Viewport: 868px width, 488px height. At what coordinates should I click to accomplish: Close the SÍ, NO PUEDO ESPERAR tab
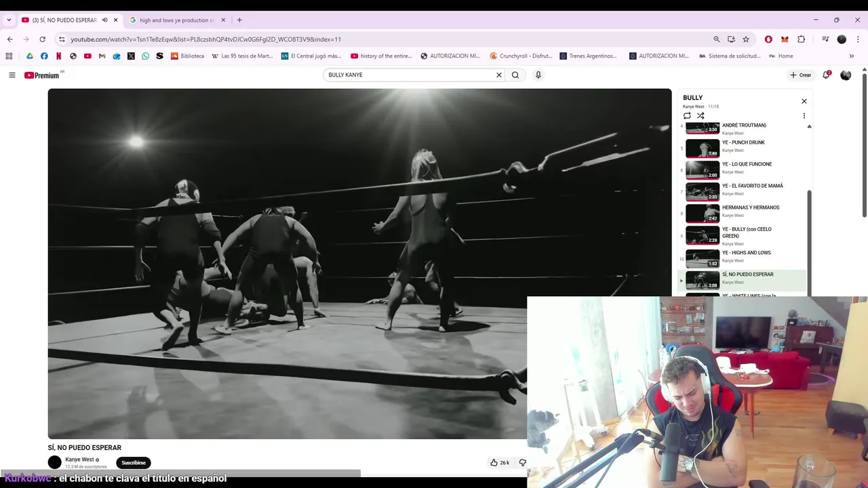115,20
